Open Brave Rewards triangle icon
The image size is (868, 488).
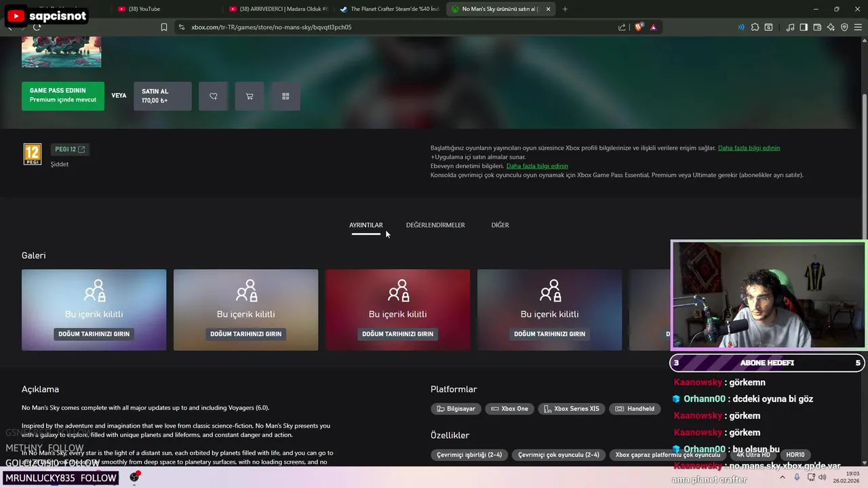click(653, 27)
